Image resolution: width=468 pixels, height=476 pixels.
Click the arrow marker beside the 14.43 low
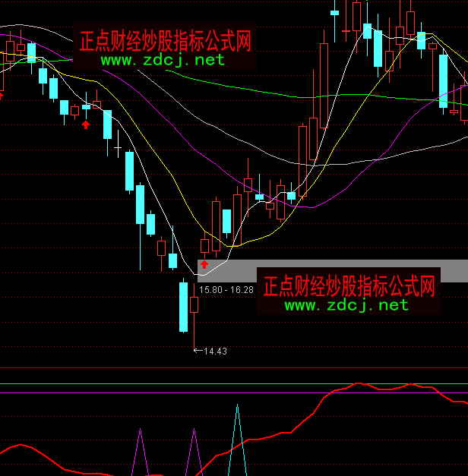pos(198,351)
